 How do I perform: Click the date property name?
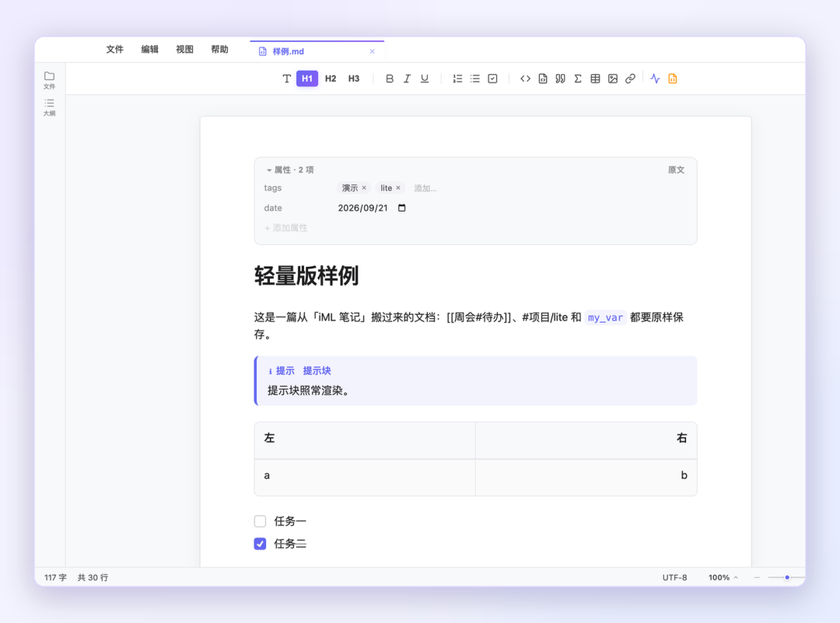pyautogui.click(x=273, y=208)
